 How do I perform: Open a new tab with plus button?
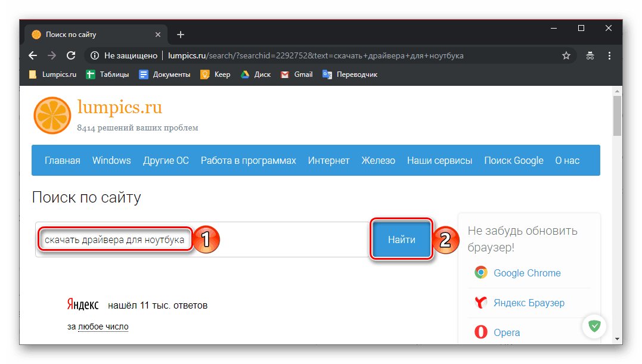[x=181, y=35]
